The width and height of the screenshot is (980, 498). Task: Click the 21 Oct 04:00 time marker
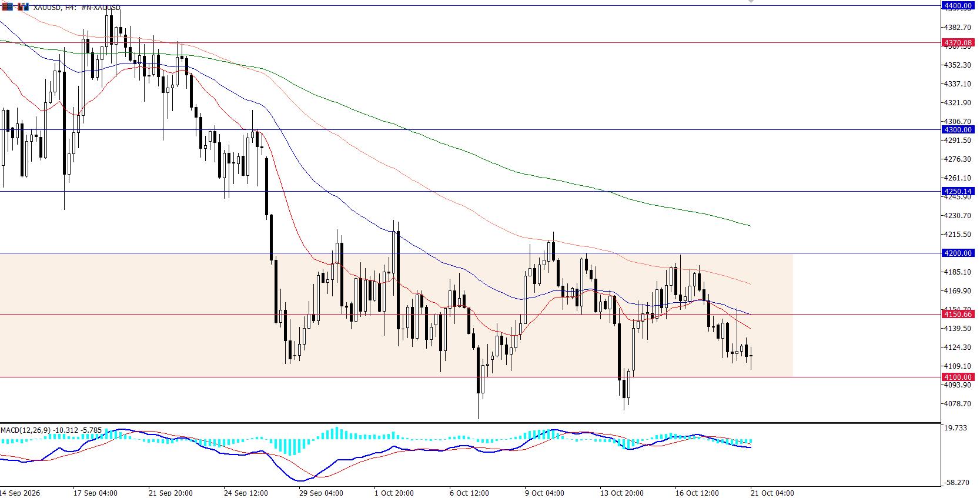(x=771, y=493)
